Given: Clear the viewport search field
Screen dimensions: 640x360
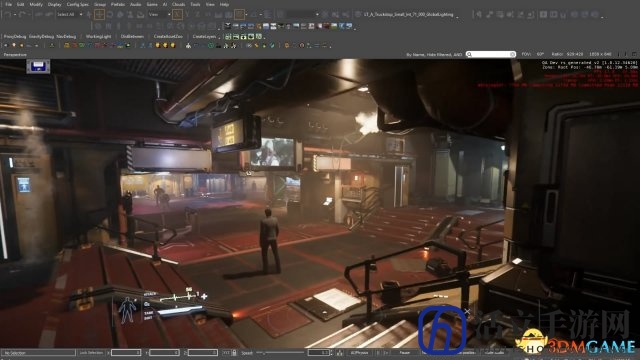Looking at the screenshot, I should pyautogui.click(x=512, y=54).
